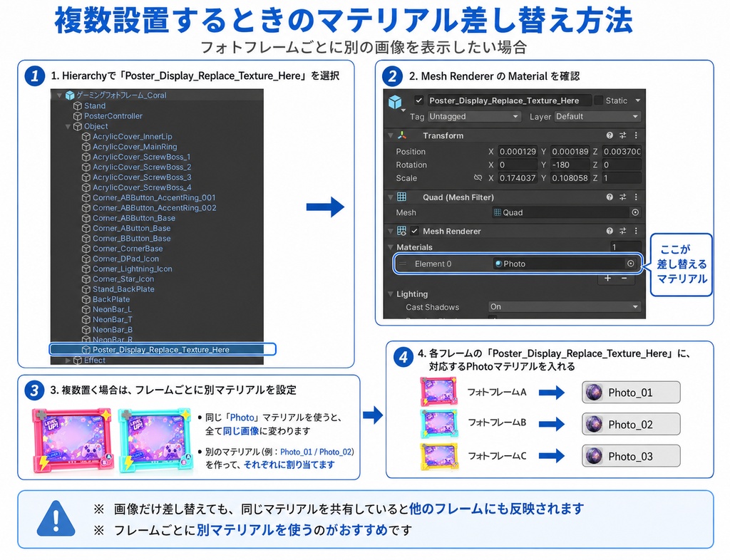Disable the Mesh Renderer component checkbox
Screen dimensions: 730x560
coord(414,231)
